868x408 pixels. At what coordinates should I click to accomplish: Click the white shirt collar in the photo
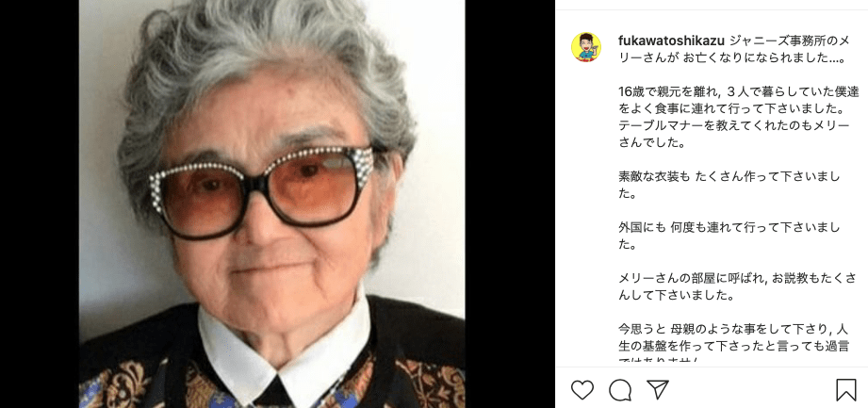point(285,347)
